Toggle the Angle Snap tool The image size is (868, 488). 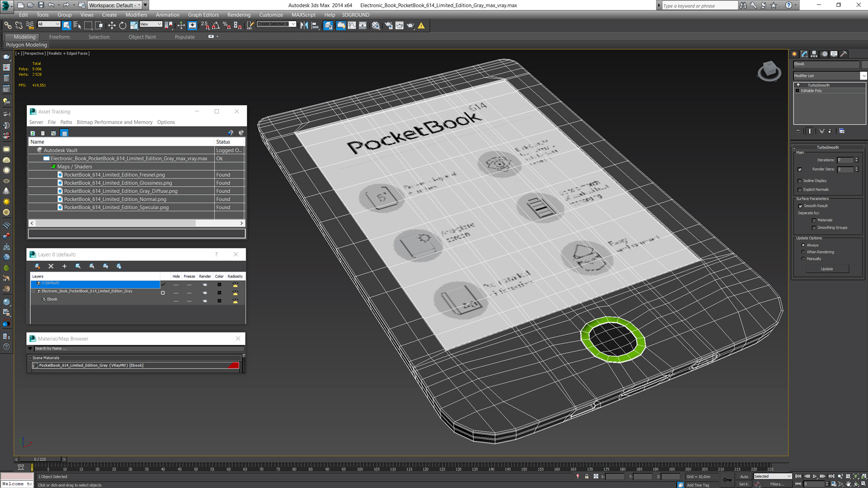click(x=216, y=25)
